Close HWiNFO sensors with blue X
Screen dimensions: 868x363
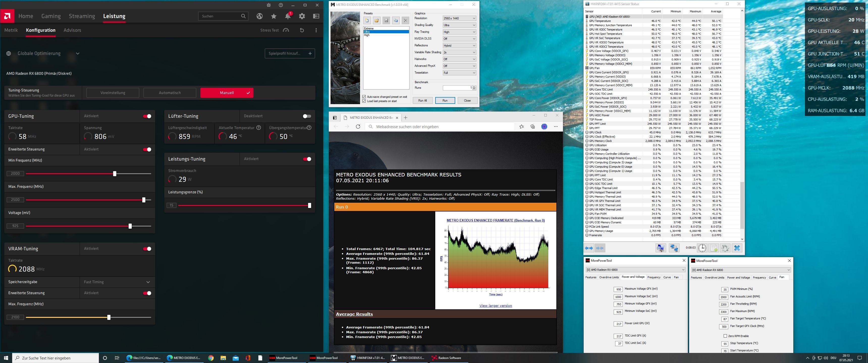[x=737, y=248]
